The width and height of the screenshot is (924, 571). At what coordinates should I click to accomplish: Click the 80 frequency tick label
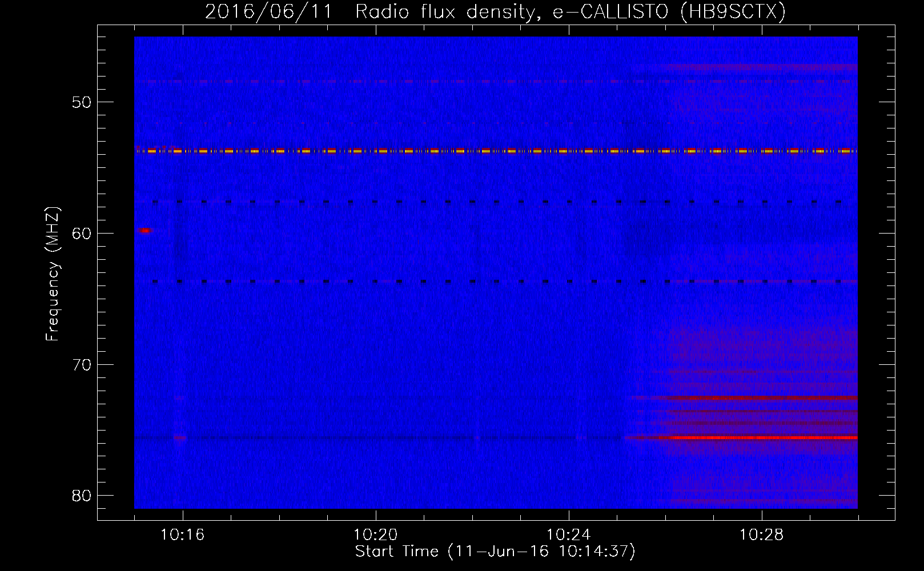point(82,496)
